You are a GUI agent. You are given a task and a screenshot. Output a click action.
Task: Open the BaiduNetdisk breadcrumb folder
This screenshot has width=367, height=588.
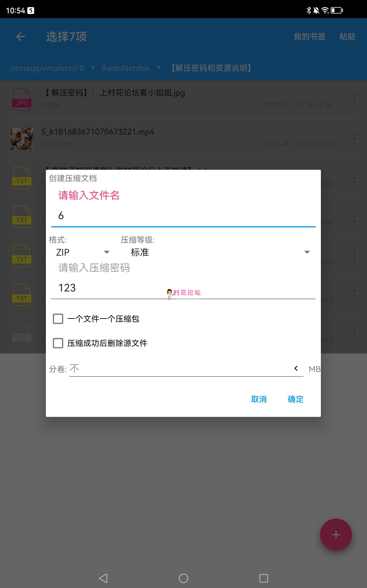[126, 68]
